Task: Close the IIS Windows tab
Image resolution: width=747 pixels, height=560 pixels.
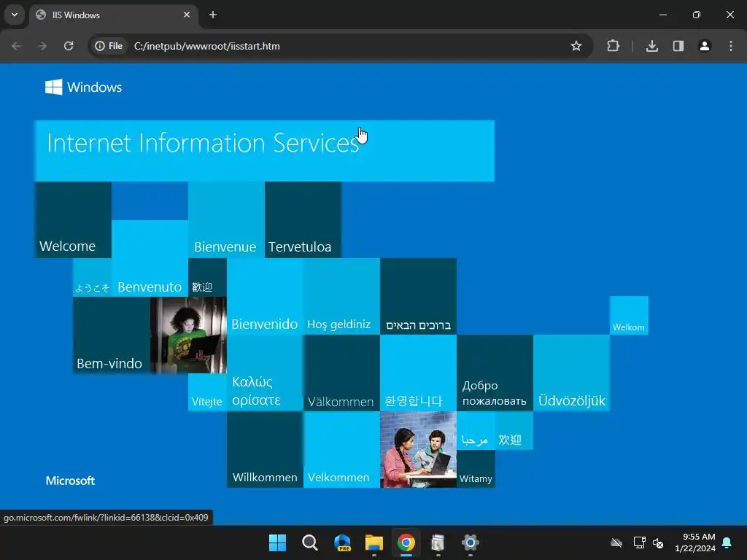Action: click(187, 15)
